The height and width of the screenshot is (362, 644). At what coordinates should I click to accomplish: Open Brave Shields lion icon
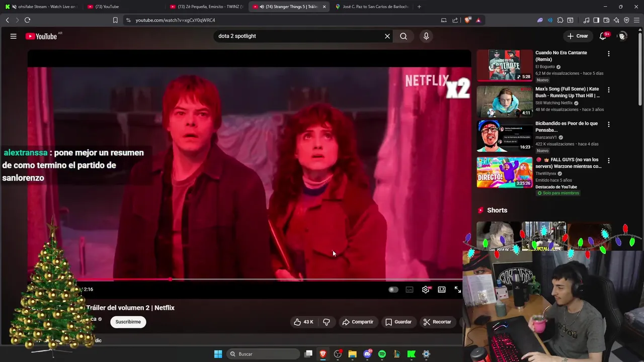coord(468,20)
